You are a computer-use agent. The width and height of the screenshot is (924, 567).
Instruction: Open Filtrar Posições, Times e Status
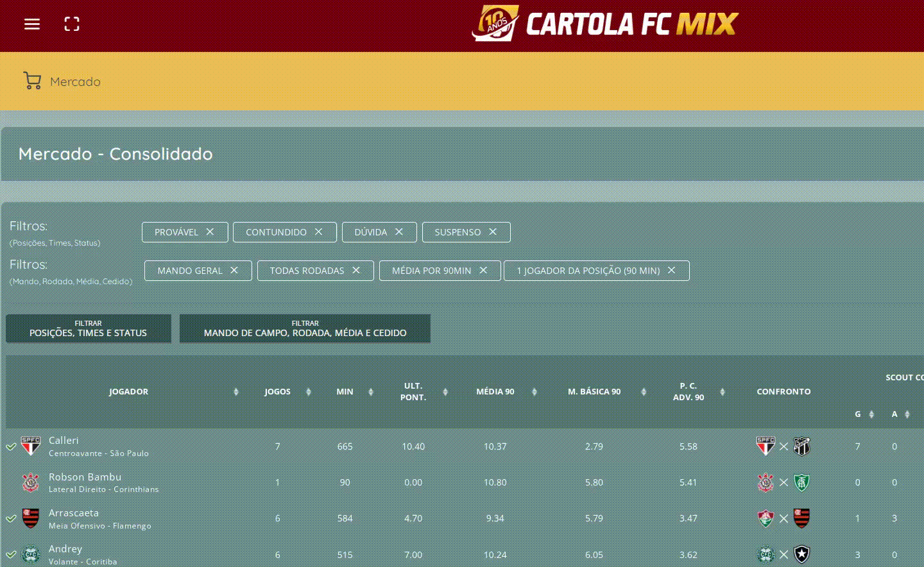pos(89,328)
